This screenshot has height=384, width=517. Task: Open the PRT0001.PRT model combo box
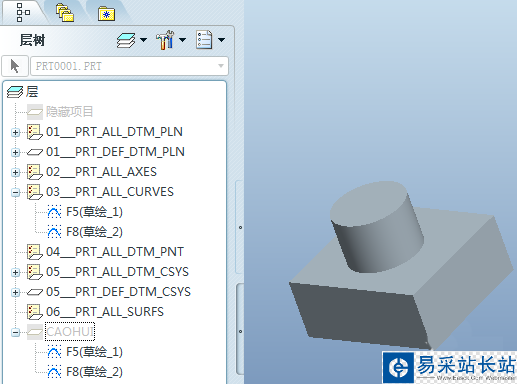(x=129, y=66)
